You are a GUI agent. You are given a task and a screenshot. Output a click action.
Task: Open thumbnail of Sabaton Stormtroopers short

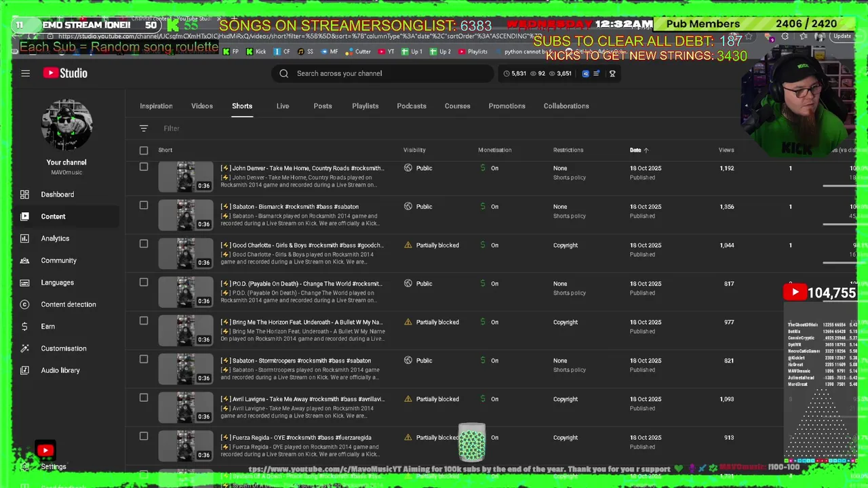pyautogui.click(x=186, y=369)
